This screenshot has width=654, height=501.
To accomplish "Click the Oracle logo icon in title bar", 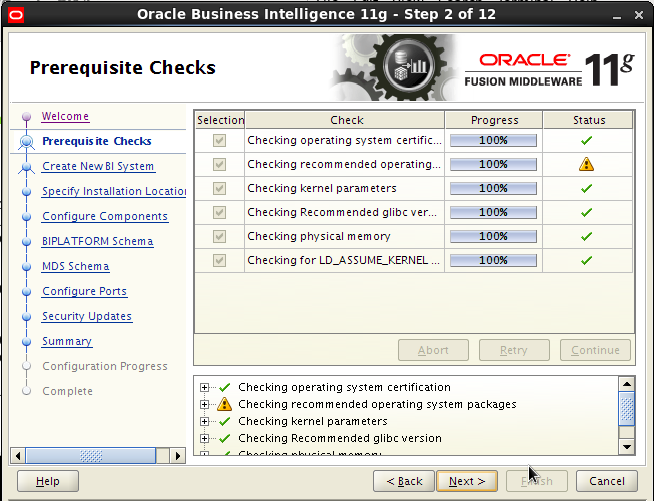I will [x=16, y=15].
